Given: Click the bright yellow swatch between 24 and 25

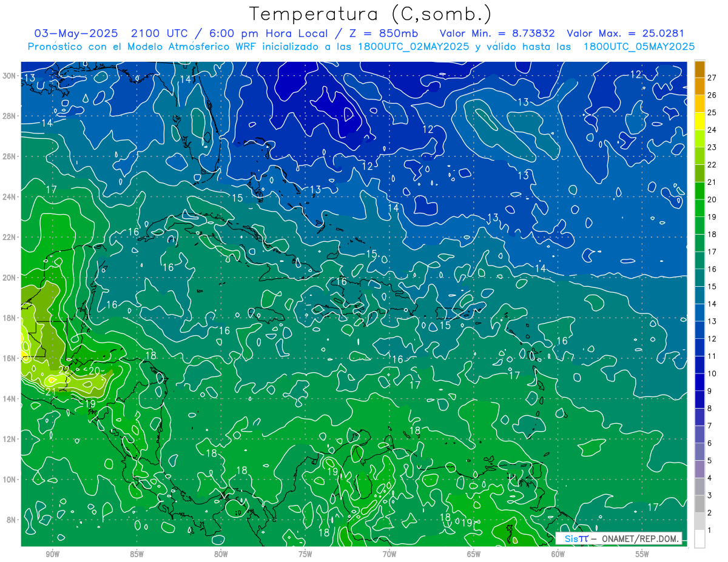Looking at the screenshot, I should [x=699, y=121].
